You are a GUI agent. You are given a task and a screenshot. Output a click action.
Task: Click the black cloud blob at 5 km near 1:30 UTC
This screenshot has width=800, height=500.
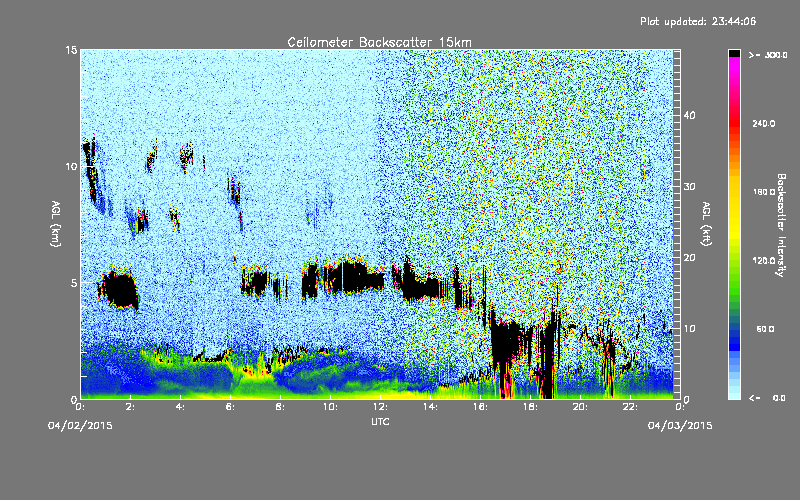119,289
